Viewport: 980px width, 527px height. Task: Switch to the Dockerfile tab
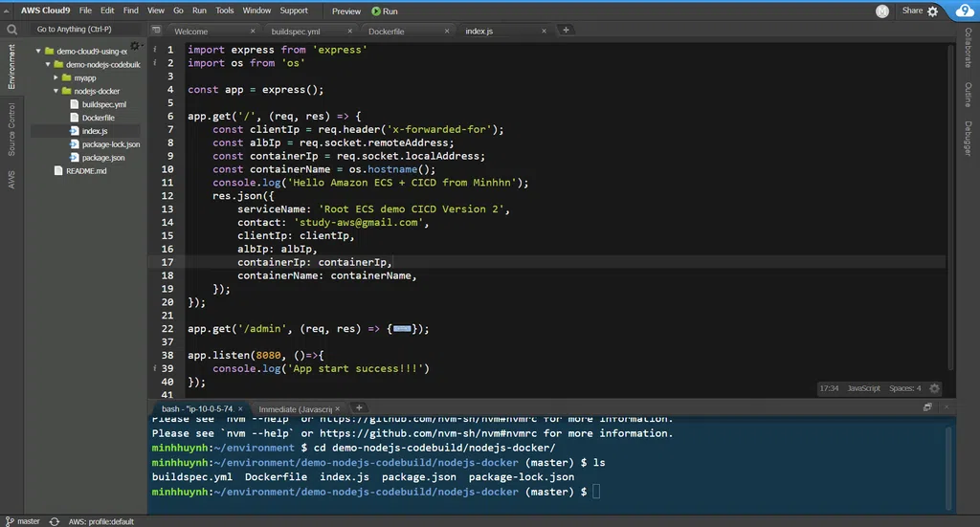coord(386,32)
